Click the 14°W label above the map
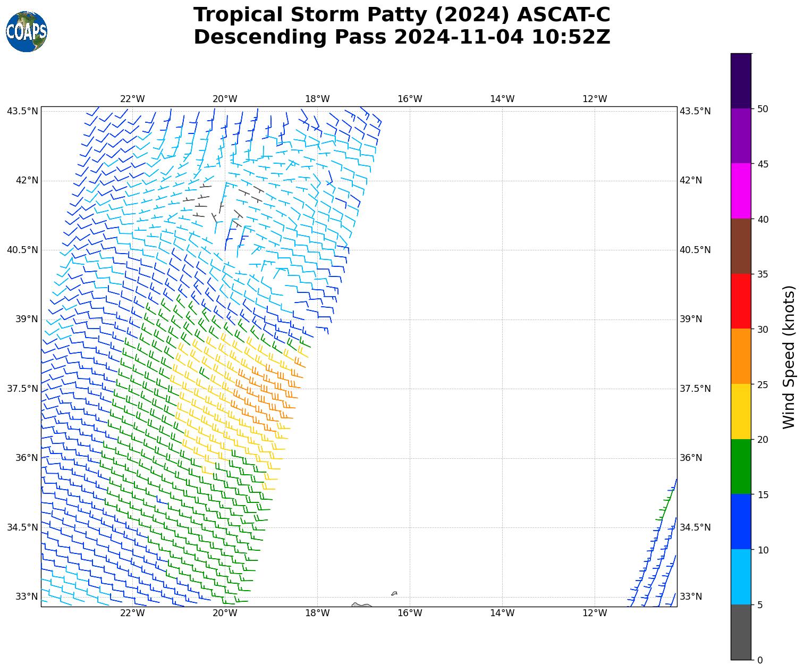This screenshot has width=804, height=672. pos(502,99)
